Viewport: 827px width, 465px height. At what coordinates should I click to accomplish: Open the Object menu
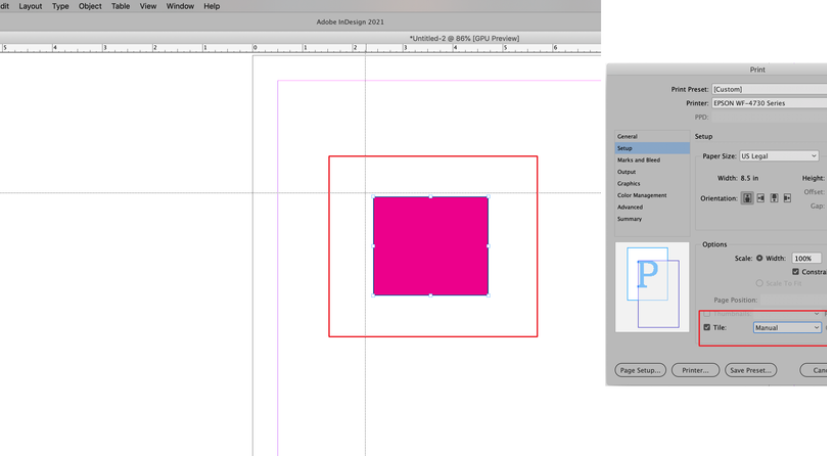pyautogui.click(x=90, y=6)
